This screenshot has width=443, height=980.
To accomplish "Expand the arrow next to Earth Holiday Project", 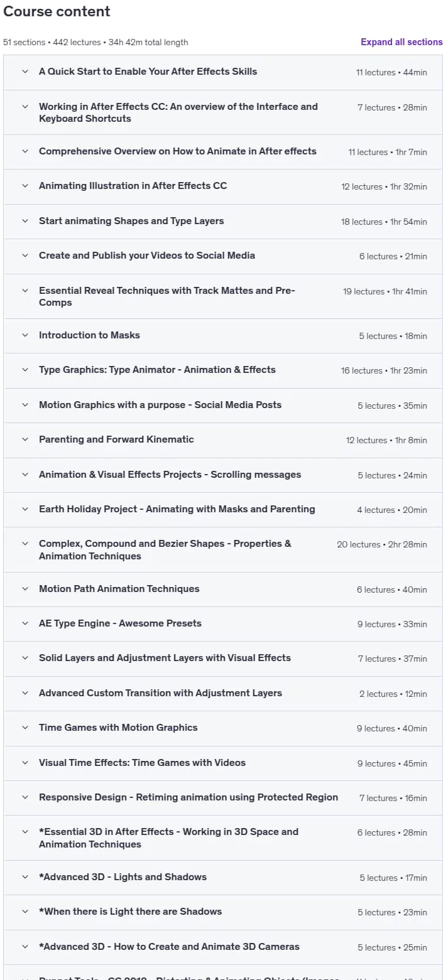I will tap(25, 509).
